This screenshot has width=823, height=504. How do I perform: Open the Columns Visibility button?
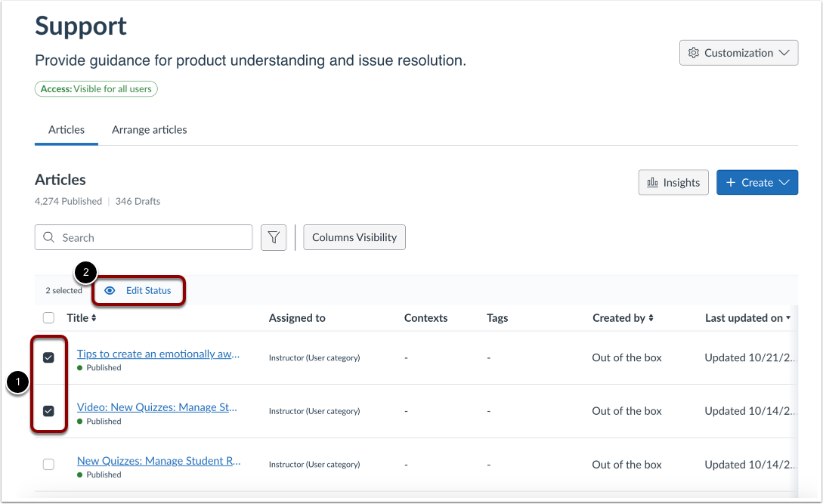click(354, 237)
